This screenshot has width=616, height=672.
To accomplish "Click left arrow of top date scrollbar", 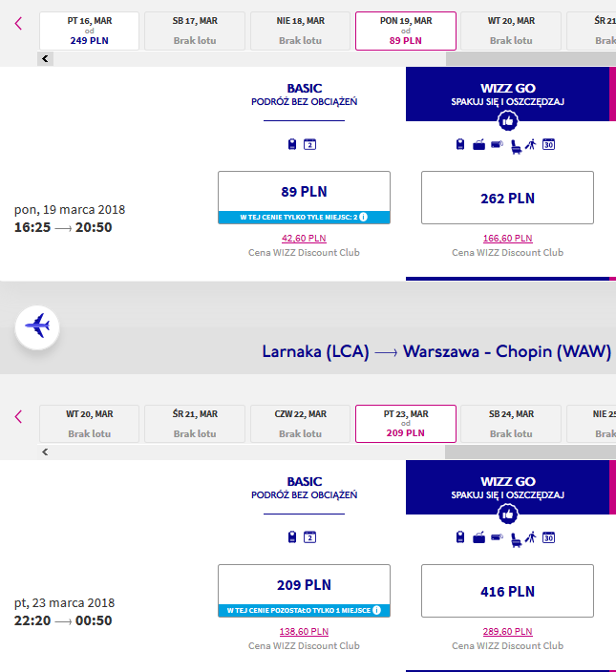I will click(x=45, y=59).
